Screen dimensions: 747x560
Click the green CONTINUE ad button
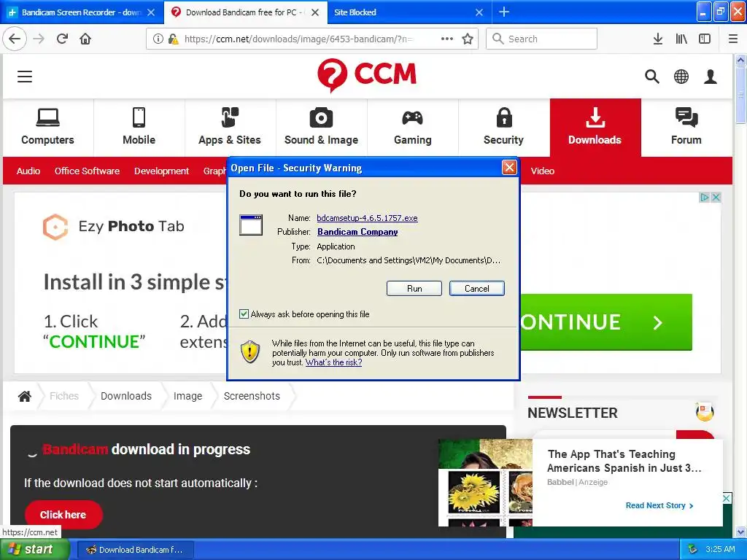pos(605,322)
